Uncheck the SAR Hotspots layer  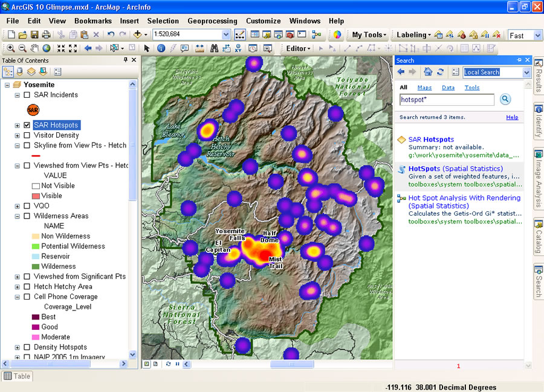point(27,125)
